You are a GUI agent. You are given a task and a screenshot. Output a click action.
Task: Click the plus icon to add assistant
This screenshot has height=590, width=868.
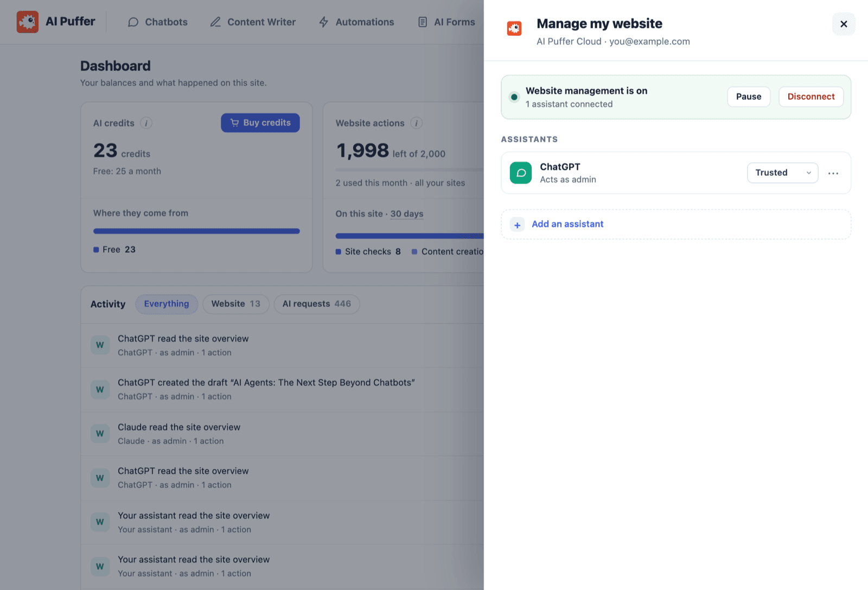click(518, 225)
